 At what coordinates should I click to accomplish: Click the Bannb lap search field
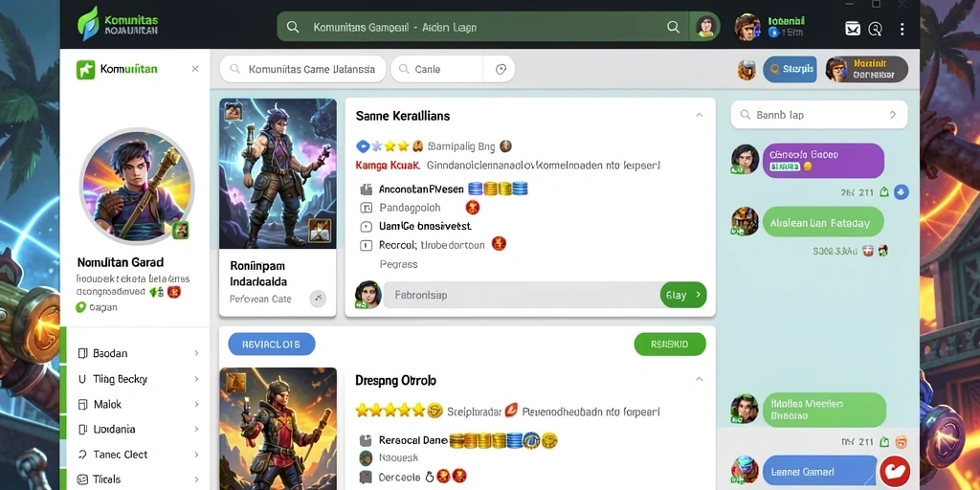(x=819, y=115)
